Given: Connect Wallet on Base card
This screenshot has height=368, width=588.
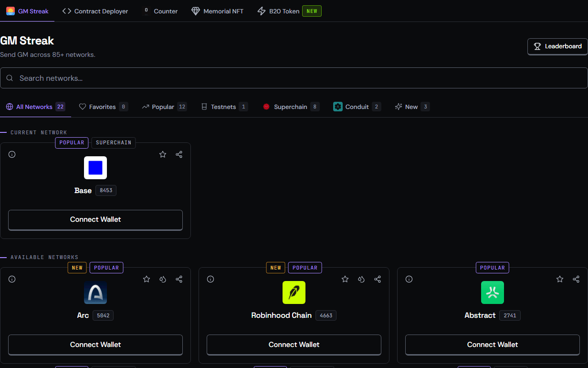Looking at the screenshot, I should point(95,219).
